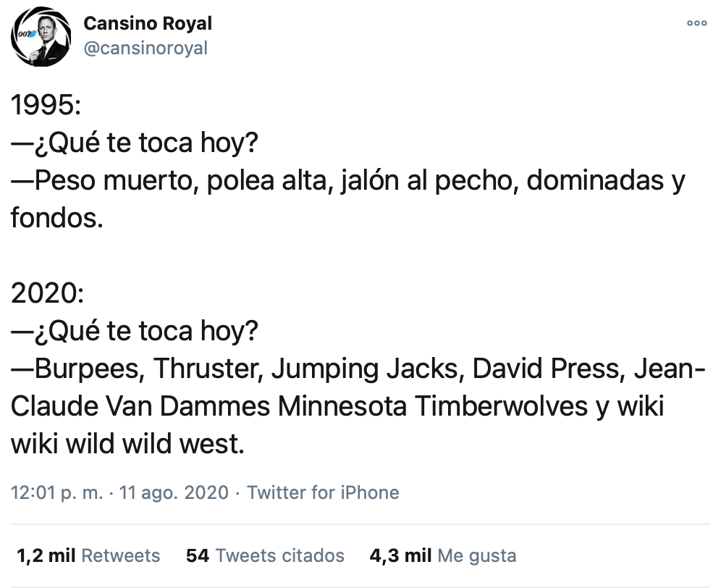Image resolution: width=721 pixels, height=588 pixels.
Task: Show the 54 Tweets citados
Action: 265,555
